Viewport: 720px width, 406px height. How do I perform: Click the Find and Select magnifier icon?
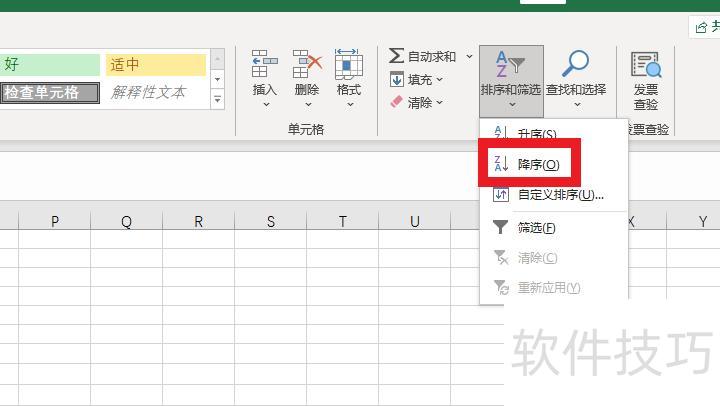tap(575, 63)
